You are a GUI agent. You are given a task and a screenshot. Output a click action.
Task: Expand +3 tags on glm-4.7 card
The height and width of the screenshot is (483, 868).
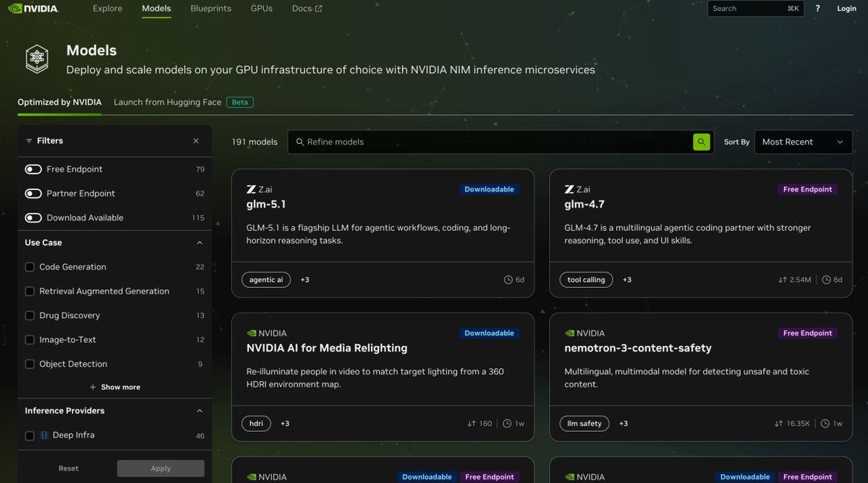(626, 280)
